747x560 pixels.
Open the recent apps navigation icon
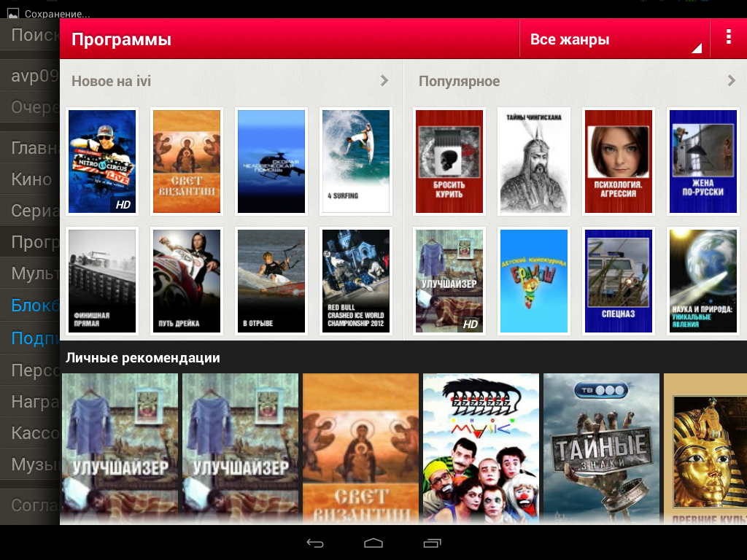pos(432,543)
